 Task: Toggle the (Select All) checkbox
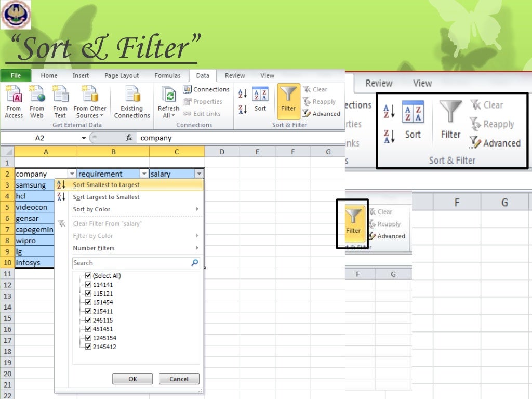click(x=88, y=275)
